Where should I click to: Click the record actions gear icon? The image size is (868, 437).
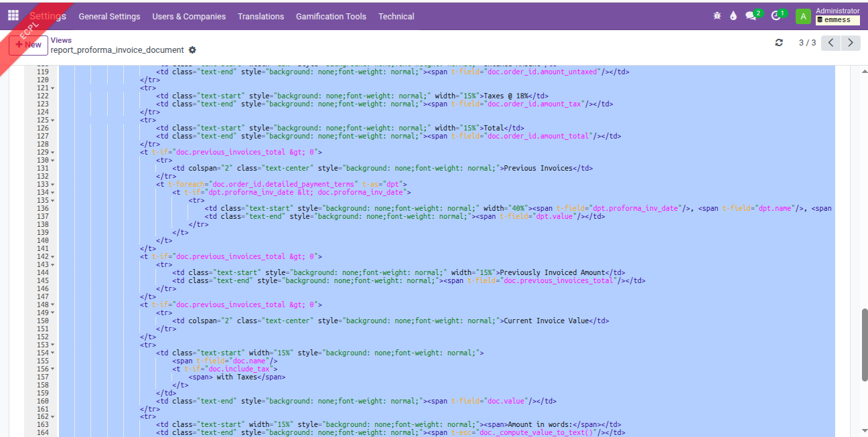pos(193,50)
